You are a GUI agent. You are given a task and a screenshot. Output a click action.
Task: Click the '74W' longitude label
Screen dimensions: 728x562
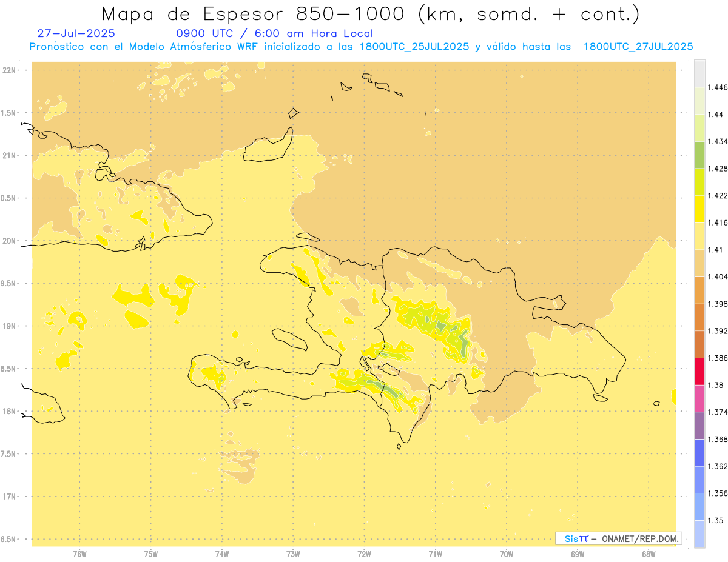point(222,554)
